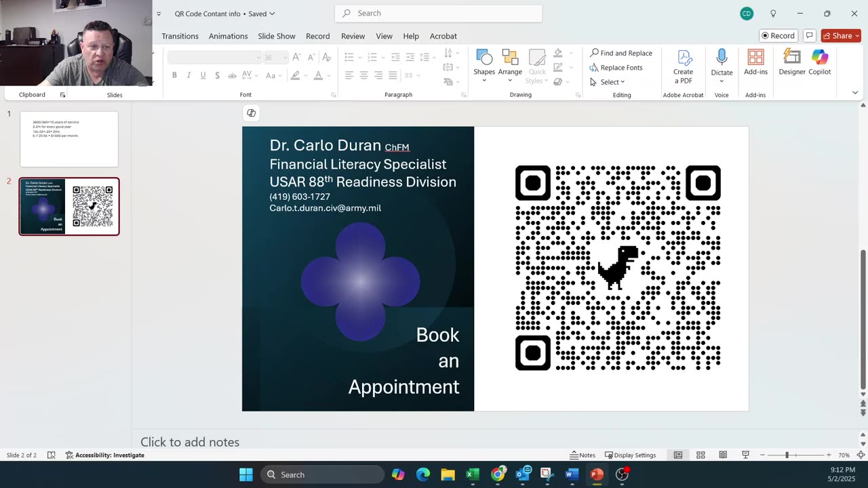Open the Add-ins button
This screenshot has height=488, width=868.
pos(755,62)
